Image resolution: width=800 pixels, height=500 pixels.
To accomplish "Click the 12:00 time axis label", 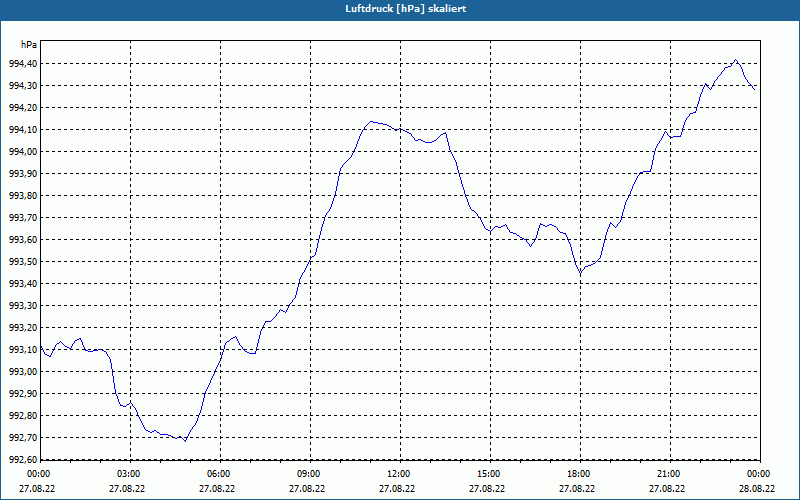I will [399, 474].
